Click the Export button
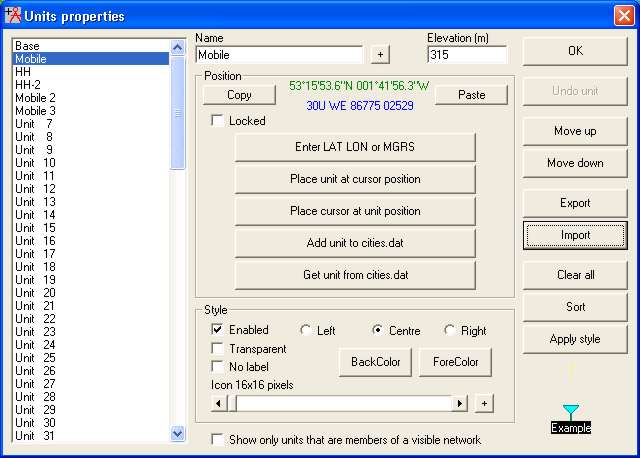 click(575, 203)
